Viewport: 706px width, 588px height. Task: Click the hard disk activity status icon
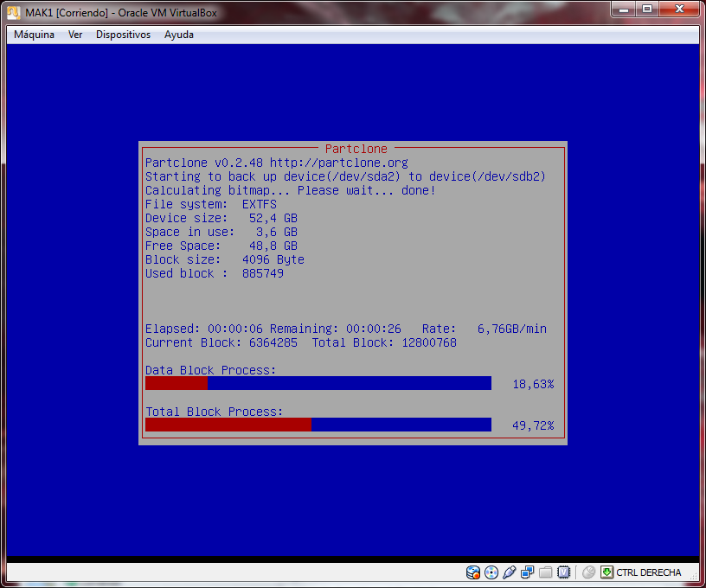pyautogui.click(x=472, y=572)
